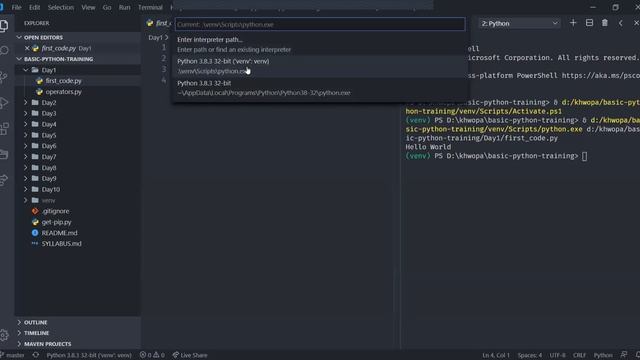Click 'Ln 4, Col 1' in status bar
640x360 pixels.
click(x=496, y=355)
